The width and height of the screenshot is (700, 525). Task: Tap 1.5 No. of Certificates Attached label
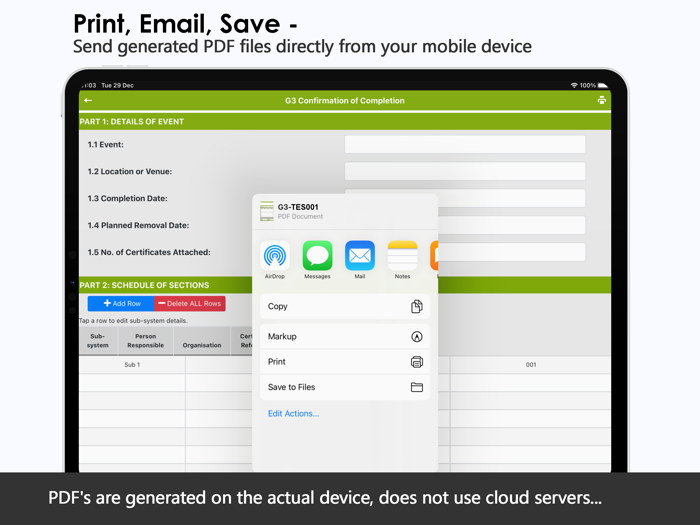point(149,252)
